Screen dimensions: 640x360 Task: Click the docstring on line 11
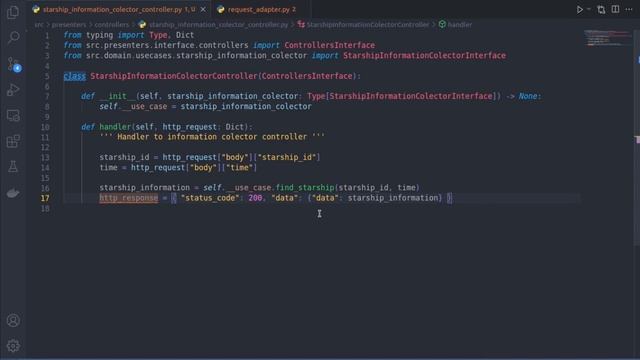(x=212, y=137)
